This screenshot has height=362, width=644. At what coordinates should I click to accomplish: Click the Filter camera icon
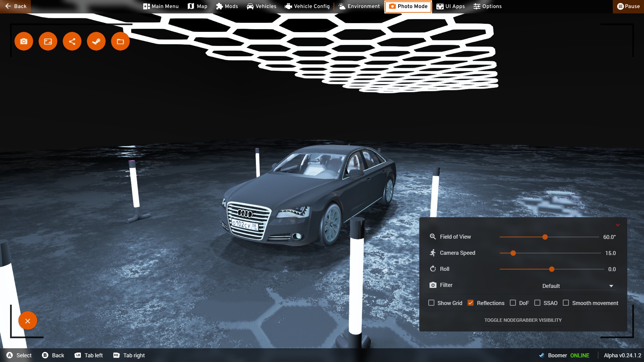[433, 285]
